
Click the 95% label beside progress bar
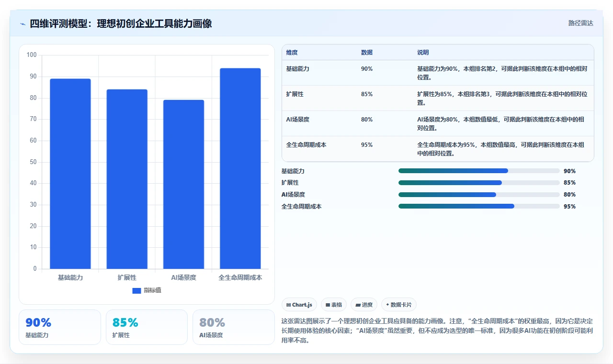coord(569,207)
